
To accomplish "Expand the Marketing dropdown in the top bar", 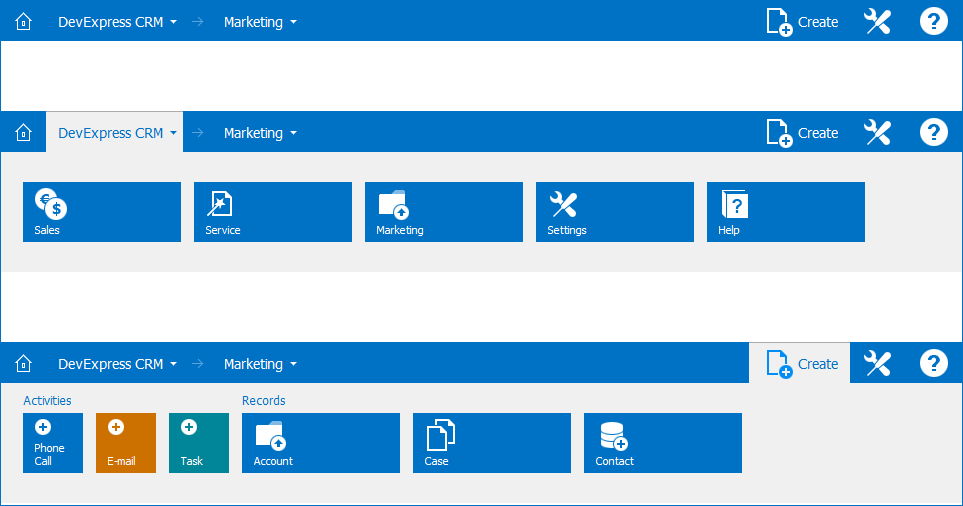I will (260, 22).
